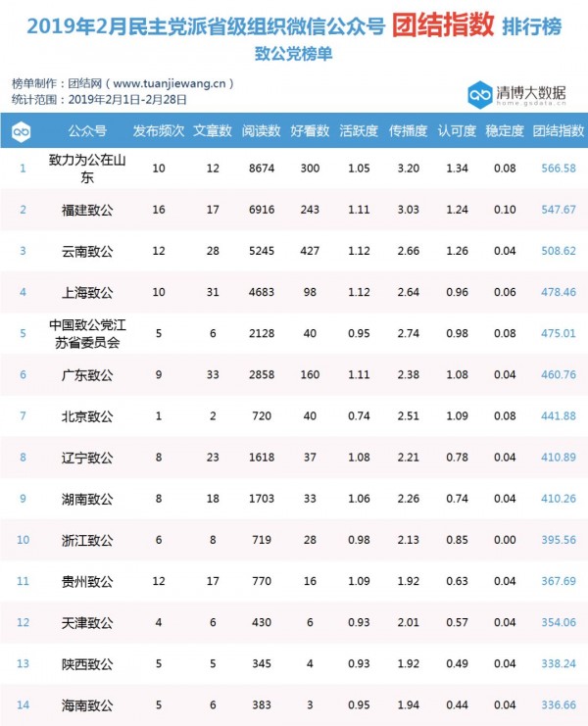
Task: Select the 福建致公 account name
Action: [x=87, y=211]
